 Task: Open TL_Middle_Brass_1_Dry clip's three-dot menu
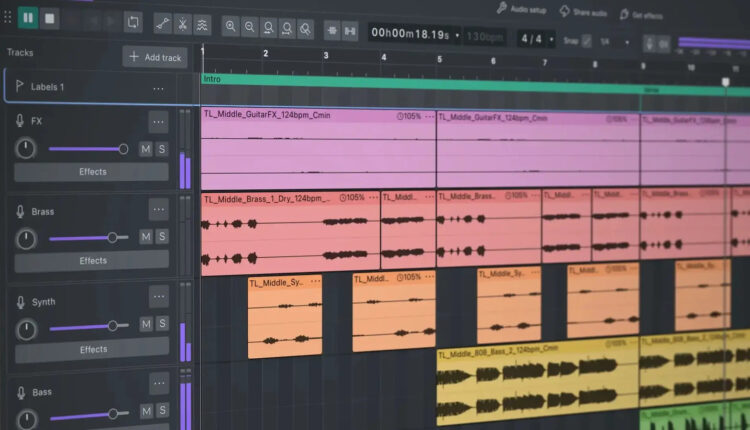(373, 198)
